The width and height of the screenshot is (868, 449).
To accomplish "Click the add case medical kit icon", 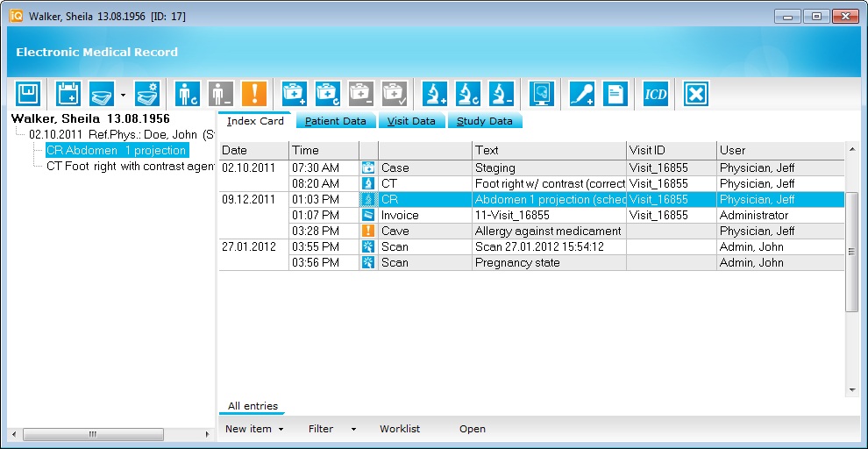I will pos(293,93).
